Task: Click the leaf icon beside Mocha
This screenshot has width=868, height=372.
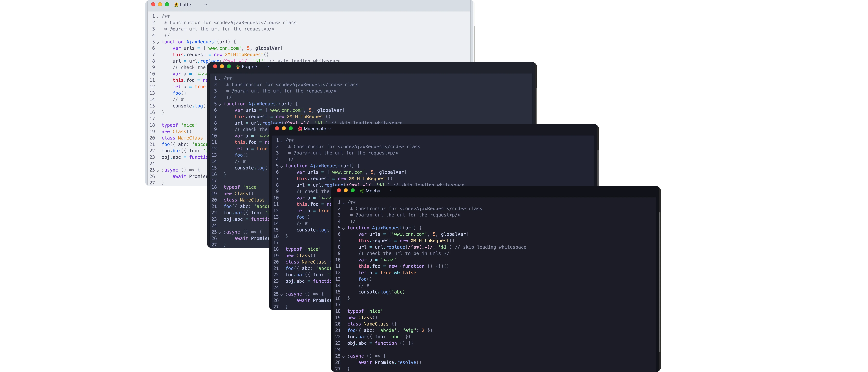Action: pos(362,191)
